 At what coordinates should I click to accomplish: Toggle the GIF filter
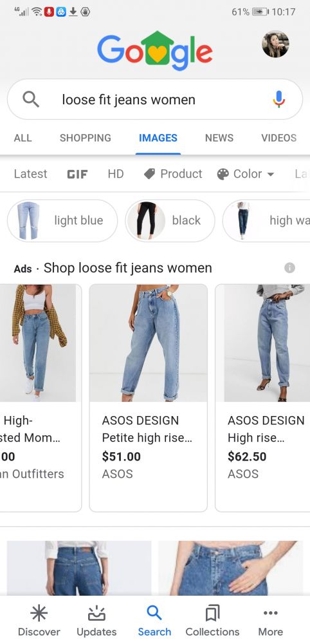pos(77,174)
